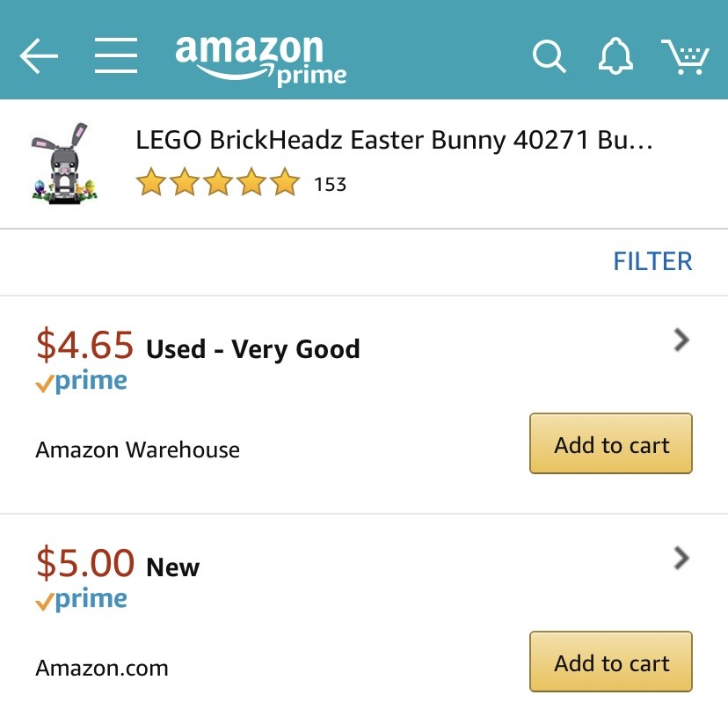Image resolution: width=728 pixels, height=724 pixels.
Task: Tap the five-star rating icons
Action: coord(218,184)
